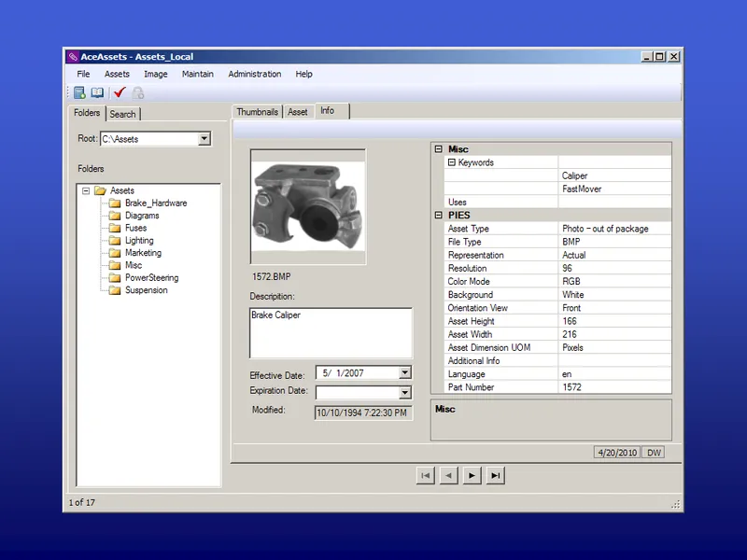Image resolution: width=747 pixels, height=560 pixels.
Task: Go to the previous record
Action: (x=448, y=475)
